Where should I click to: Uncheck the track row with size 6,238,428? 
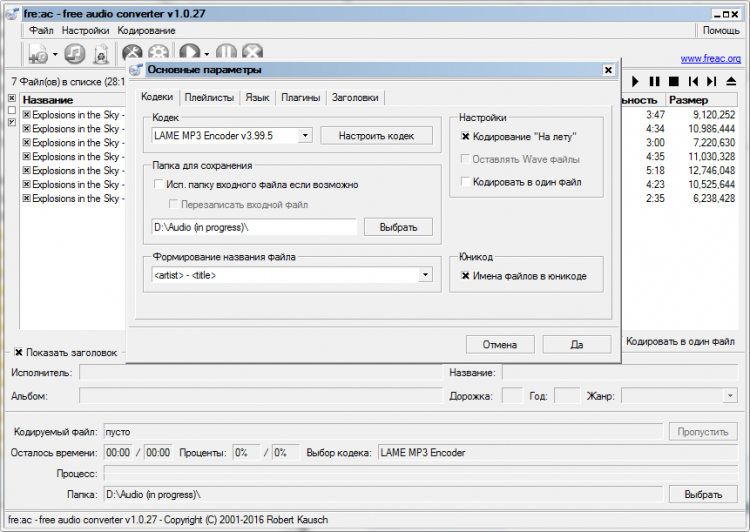(x=27, y=198)
